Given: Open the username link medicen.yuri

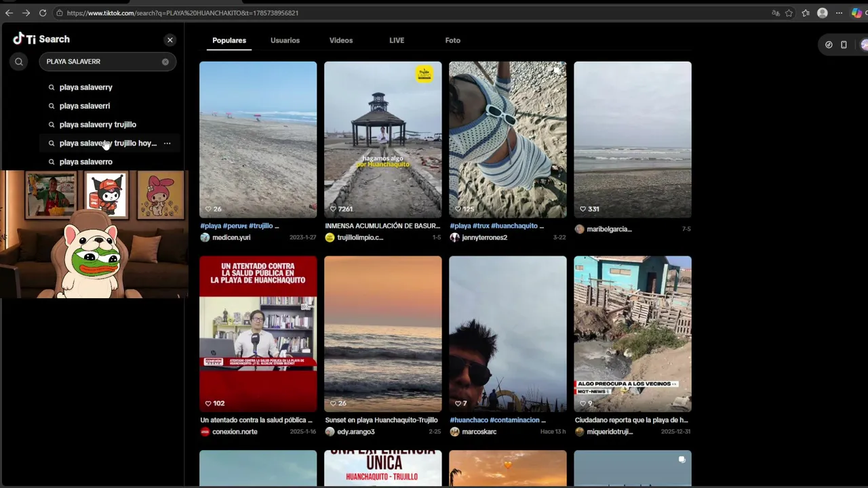Looking at the screenshot, I should click(231, 238).
